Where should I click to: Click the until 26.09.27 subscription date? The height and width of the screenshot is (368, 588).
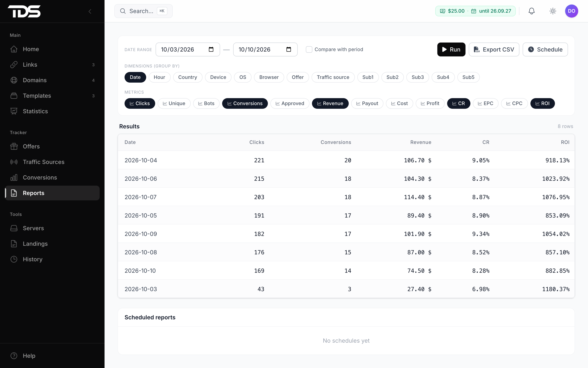pos(491,11)
